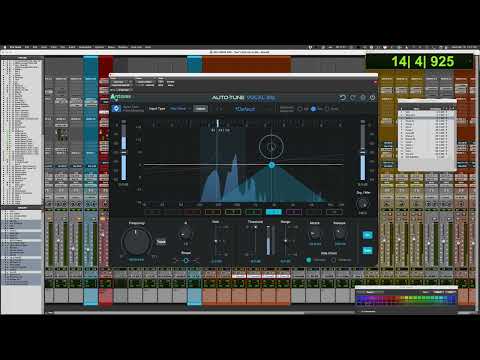Click the input level fader left of the graph
The width and height of the screenshot is (480, 360).
(x=124, y=152)
